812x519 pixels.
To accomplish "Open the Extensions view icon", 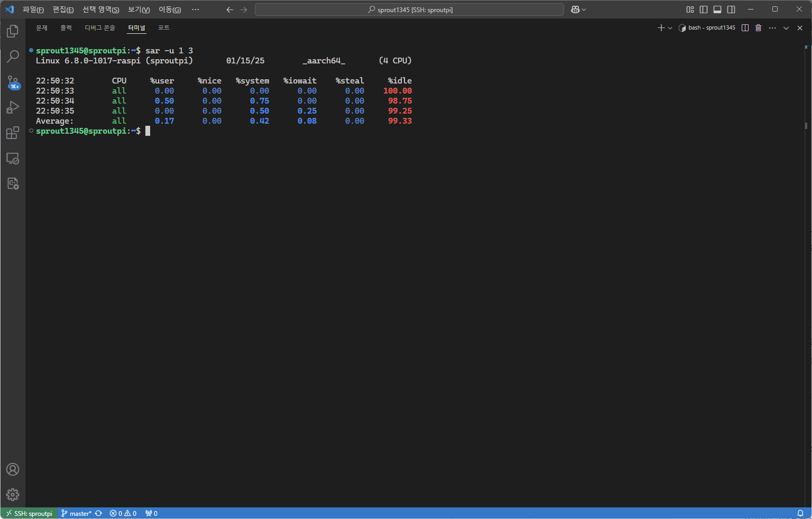I will 13,133.
